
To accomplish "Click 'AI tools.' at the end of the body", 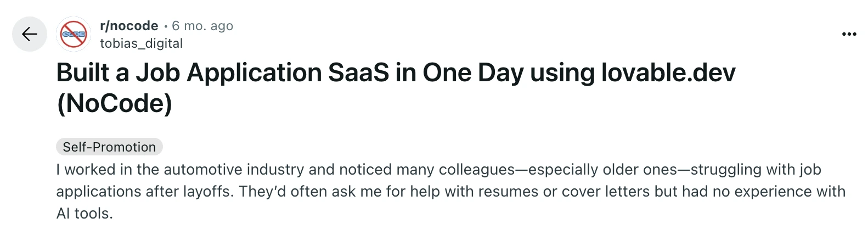I will [x=84, y=214].
